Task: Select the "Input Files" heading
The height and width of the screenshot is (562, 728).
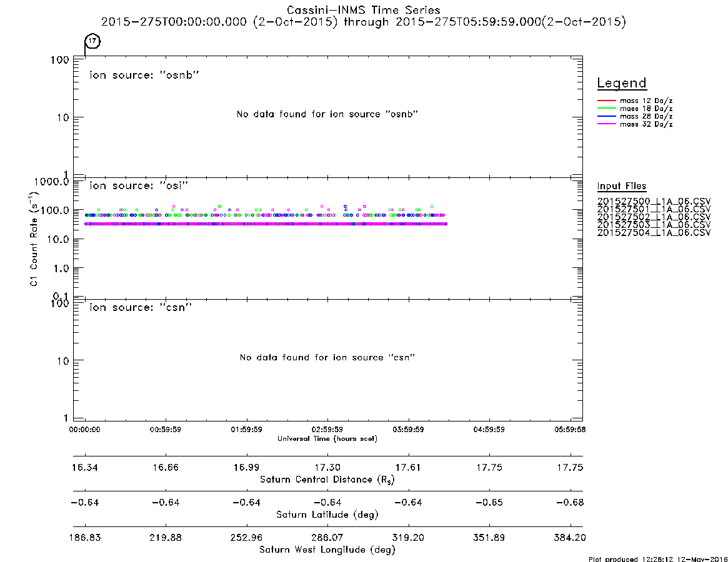Action: [622, 186]
